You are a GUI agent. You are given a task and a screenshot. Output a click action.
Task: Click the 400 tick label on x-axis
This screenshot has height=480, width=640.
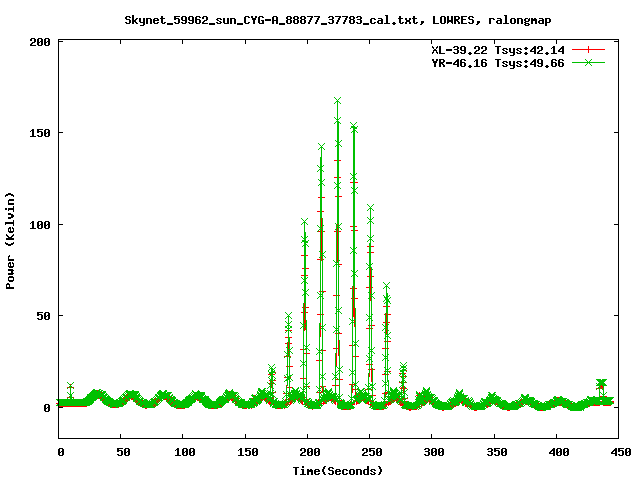click(x=558, y=452)
